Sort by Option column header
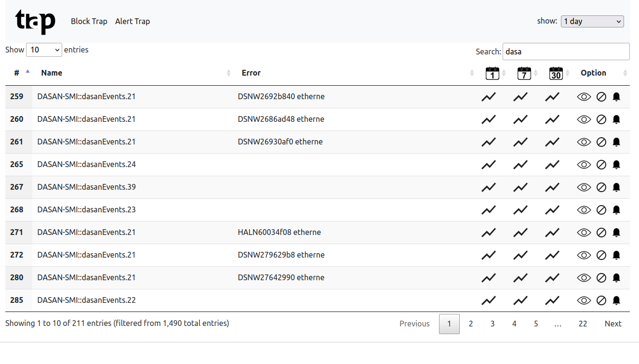 click(601, 73)
